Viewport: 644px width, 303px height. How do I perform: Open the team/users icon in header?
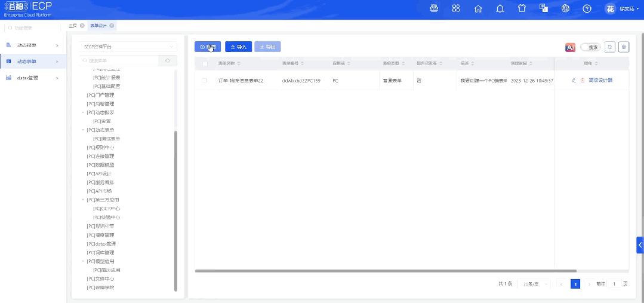[x=434, y=8]
